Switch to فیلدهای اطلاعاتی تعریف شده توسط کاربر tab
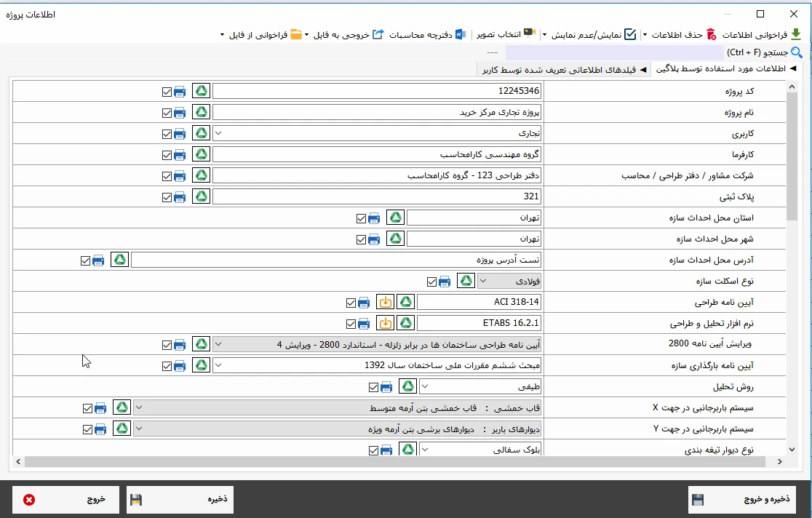812x518 pixels. (x=565, y=69)
